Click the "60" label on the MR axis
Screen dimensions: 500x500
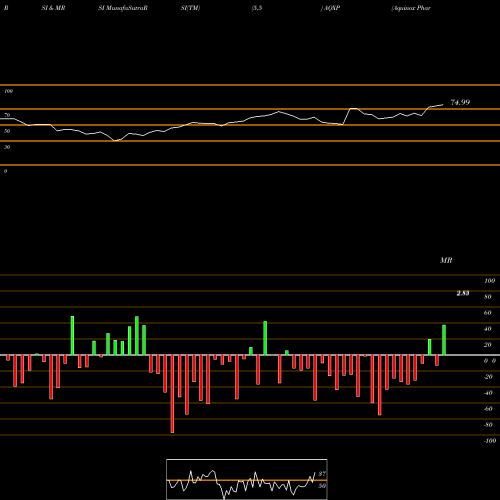click(x=488, y=313)
